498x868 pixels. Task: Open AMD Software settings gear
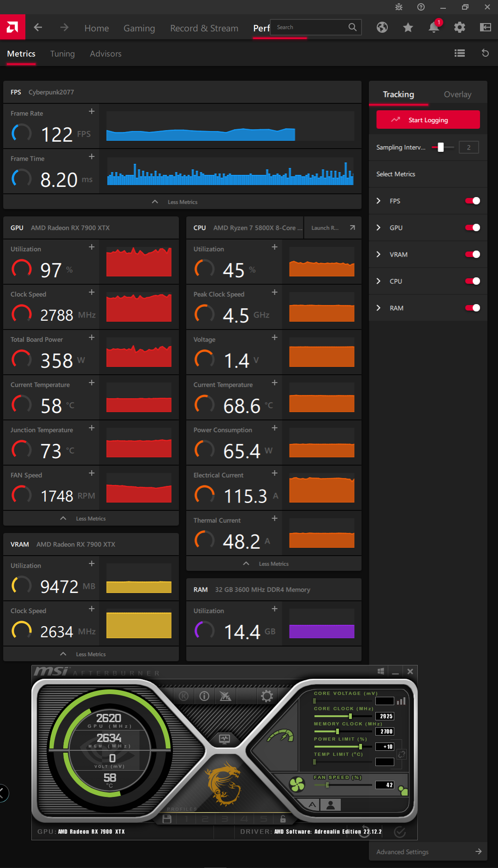click(460, 27)
